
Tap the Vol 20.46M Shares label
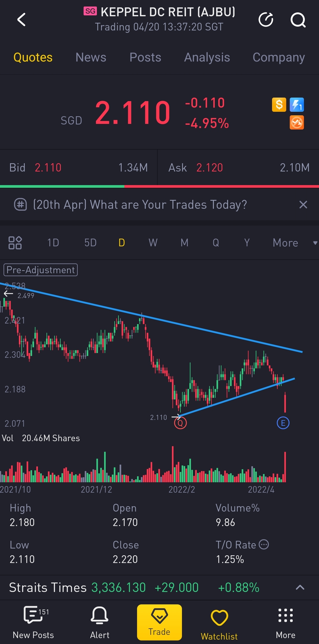click(41, 438)
